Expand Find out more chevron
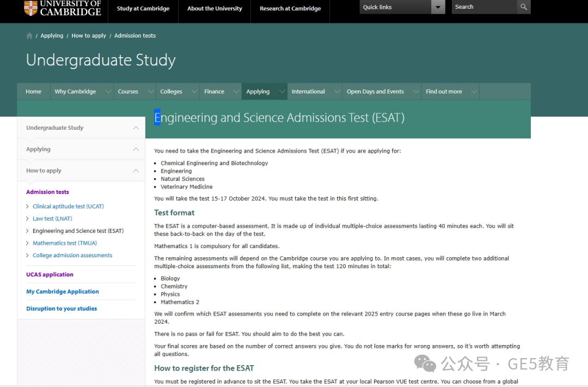This screenshot has width=588, height=387. [x=474, y=92]
